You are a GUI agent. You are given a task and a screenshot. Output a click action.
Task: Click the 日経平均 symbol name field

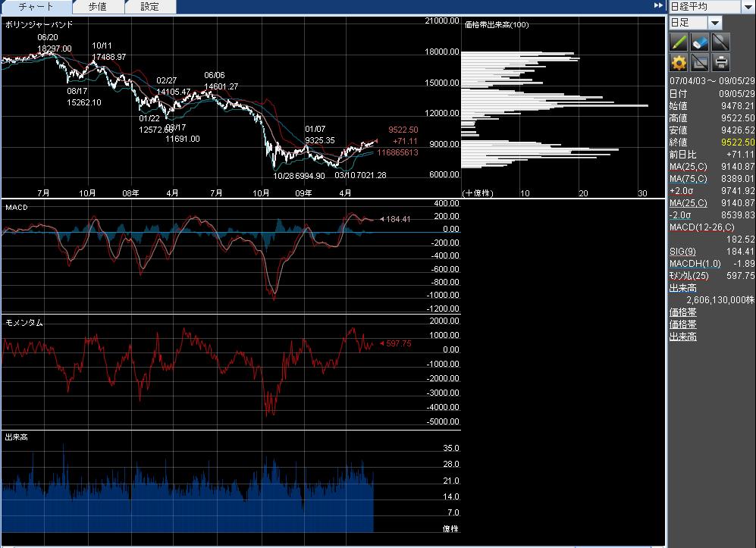[704, 7]
